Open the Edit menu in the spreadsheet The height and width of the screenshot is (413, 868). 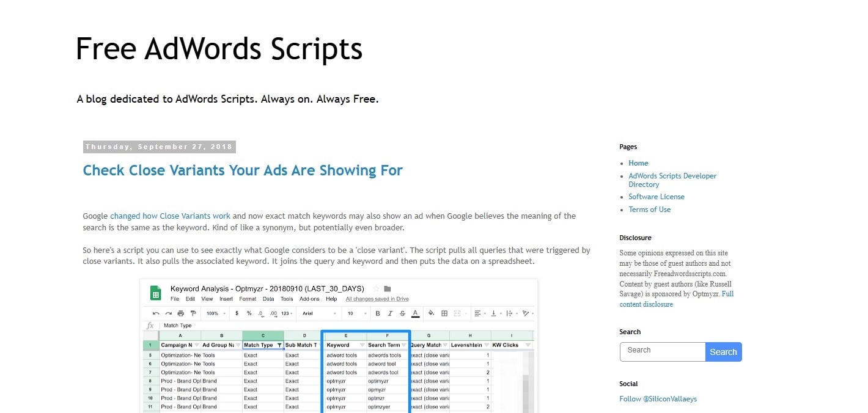tap(190, 299)
